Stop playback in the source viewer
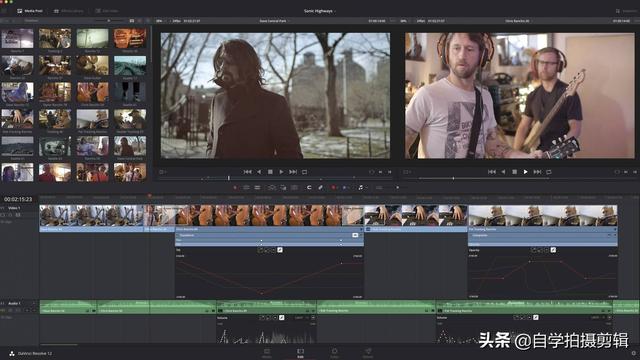 pyautogui.click(x=270, y=172)
